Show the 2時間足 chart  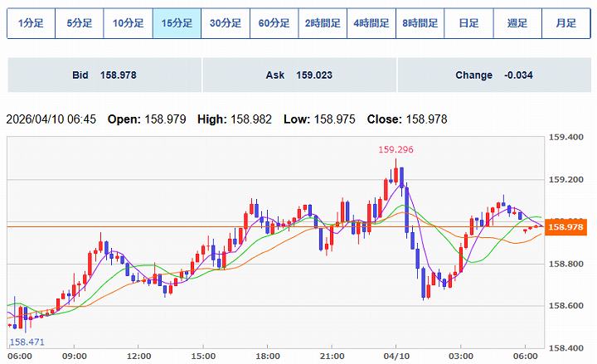(323, 23)
